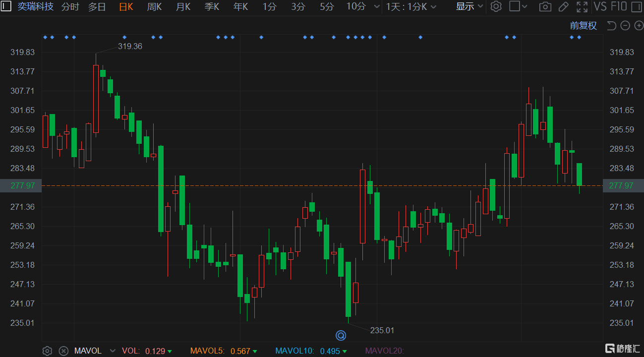Expand the 显示 dropdown
The width and height of the screenshot is (644, 357).
pos(469,6)
